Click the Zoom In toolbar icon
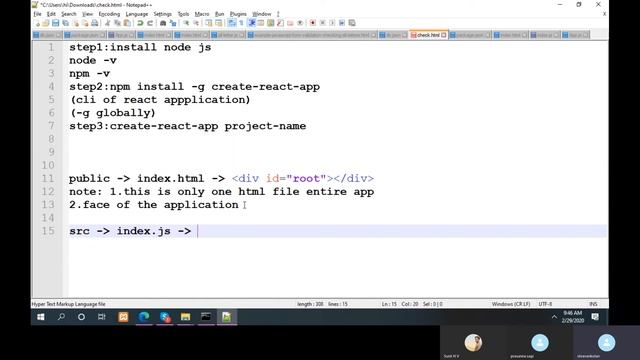Viewport: 640px width, 360px height. (186, 23)
